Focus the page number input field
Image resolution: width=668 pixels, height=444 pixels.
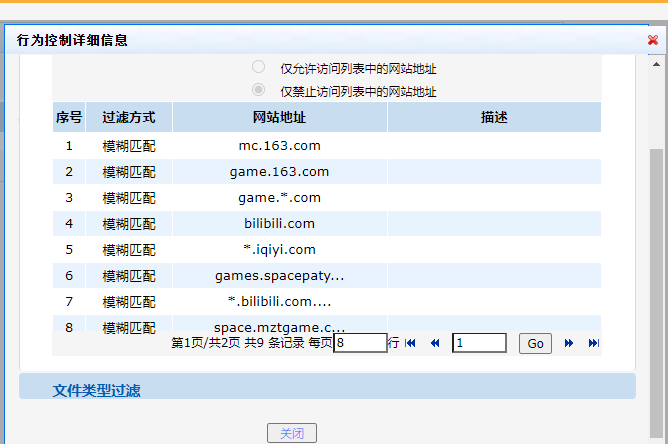pos(479,343)
